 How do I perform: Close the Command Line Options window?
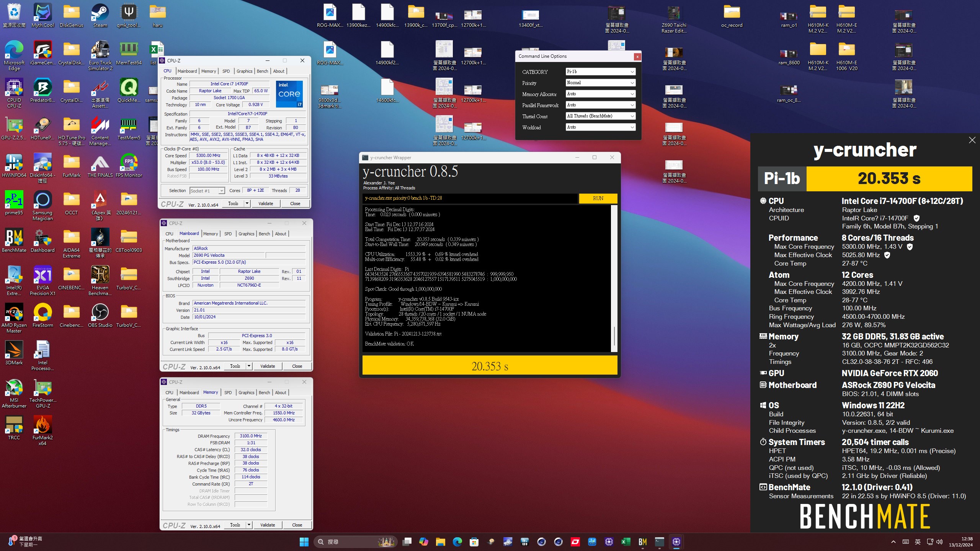(x=637, y=57)
